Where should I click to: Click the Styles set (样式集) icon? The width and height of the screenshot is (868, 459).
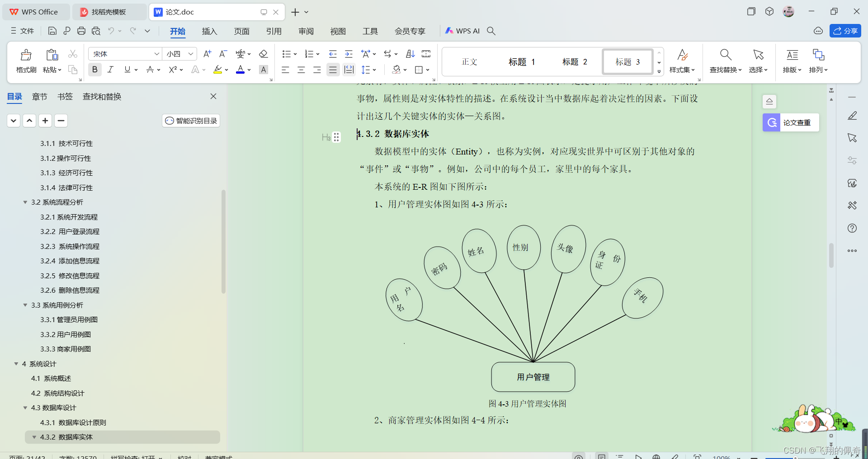[x=682, y=55]
